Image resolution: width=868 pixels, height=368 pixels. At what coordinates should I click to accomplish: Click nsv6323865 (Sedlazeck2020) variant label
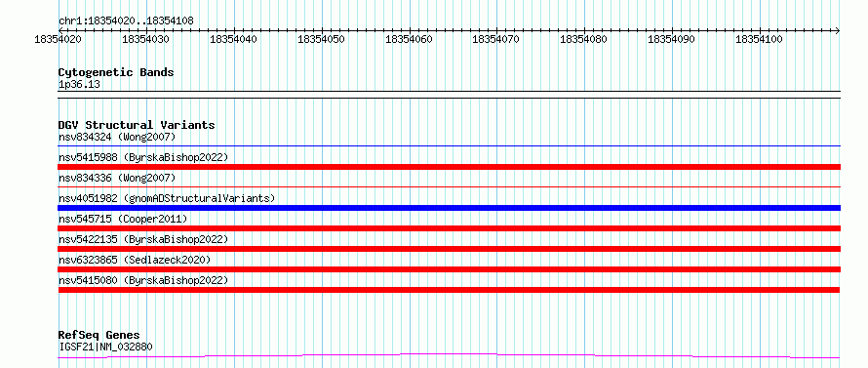click(135, 260)
